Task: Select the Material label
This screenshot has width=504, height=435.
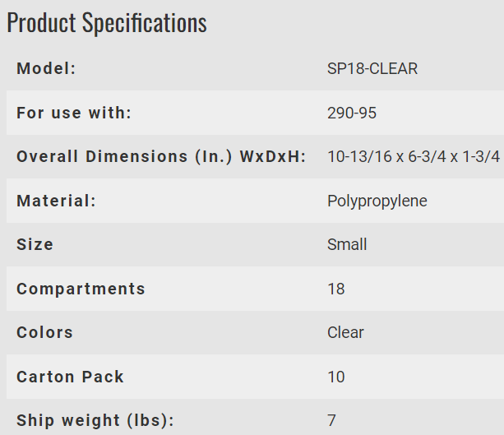Action: coord(56,201)
